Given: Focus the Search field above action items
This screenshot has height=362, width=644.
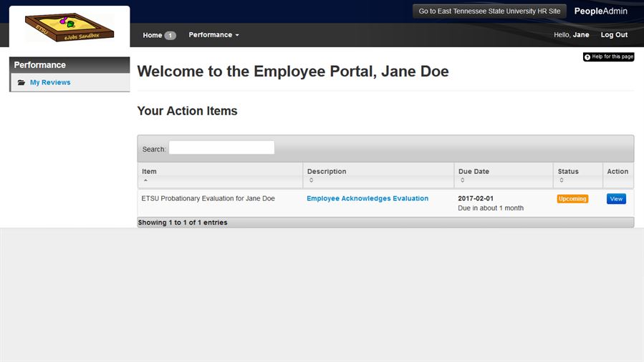Looking at the screenshot, I should click(221, 148).
